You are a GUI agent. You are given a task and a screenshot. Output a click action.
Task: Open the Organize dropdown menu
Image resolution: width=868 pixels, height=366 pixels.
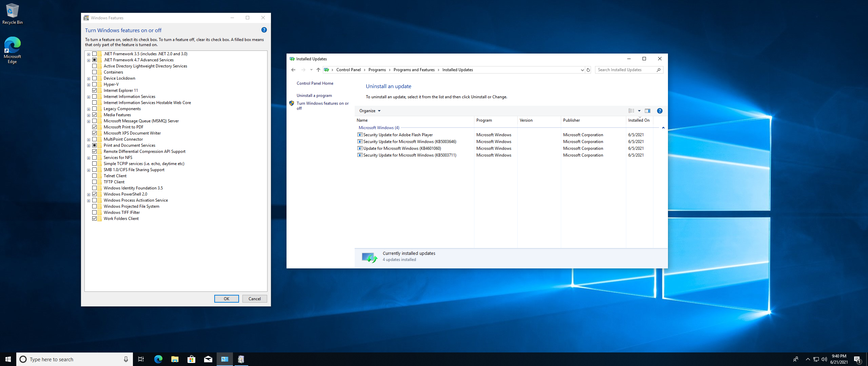pyautogui.click(x=370, y=111)
